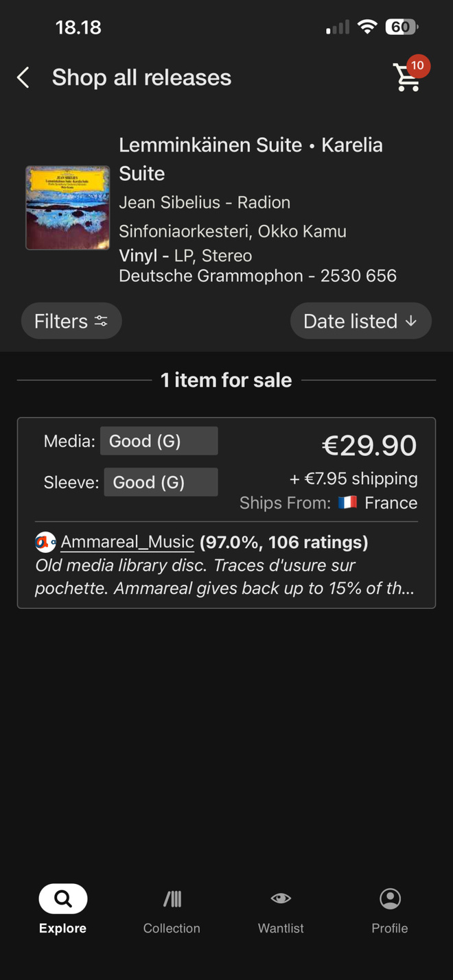Tap the red cart badge showing 10
The height and width of the screenshot is (980, 453).
point(418,66)
